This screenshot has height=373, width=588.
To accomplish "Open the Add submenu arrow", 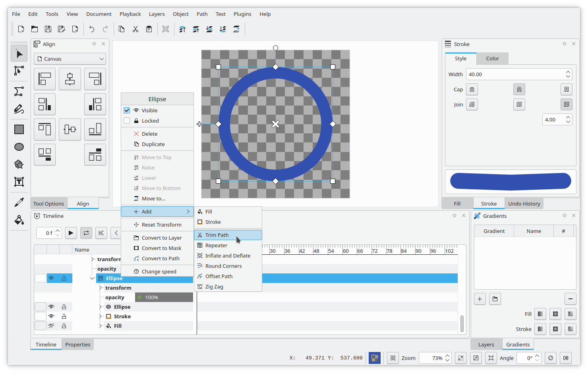I will pos(188,211).
